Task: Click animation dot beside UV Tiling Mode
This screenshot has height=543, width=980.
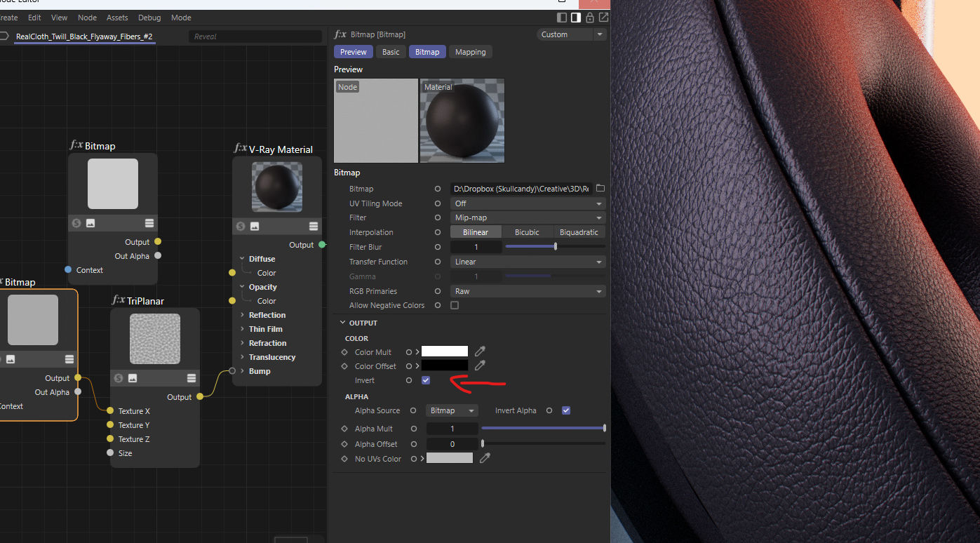Action: pyautogui.click(x=438, y=203)
